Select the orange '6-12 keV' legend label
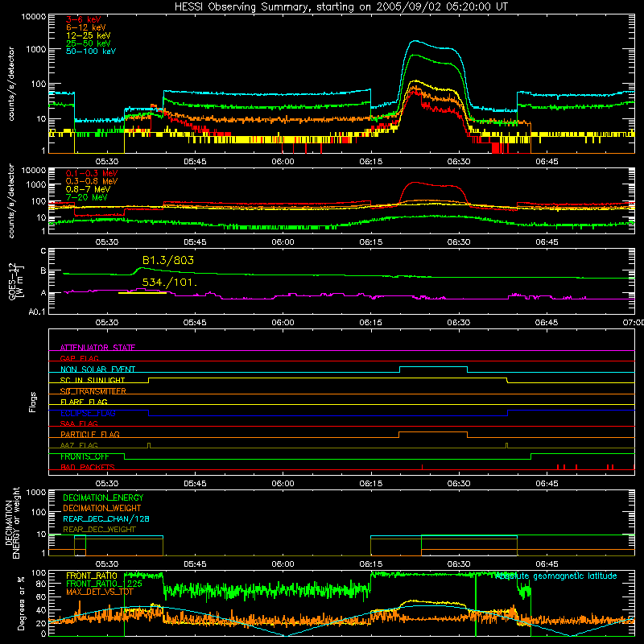644x644 pixels. tap(86, 27)
